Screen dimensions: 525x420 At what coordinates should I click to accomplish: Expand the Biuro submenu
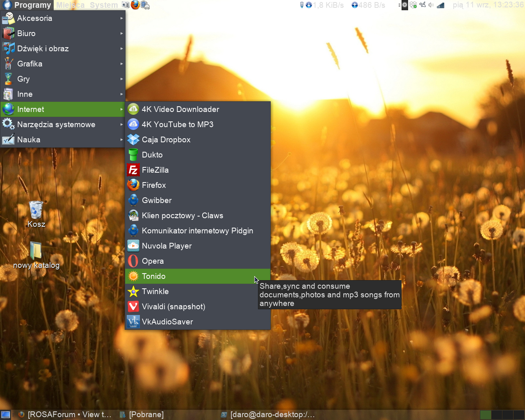(x=63, y=33)
